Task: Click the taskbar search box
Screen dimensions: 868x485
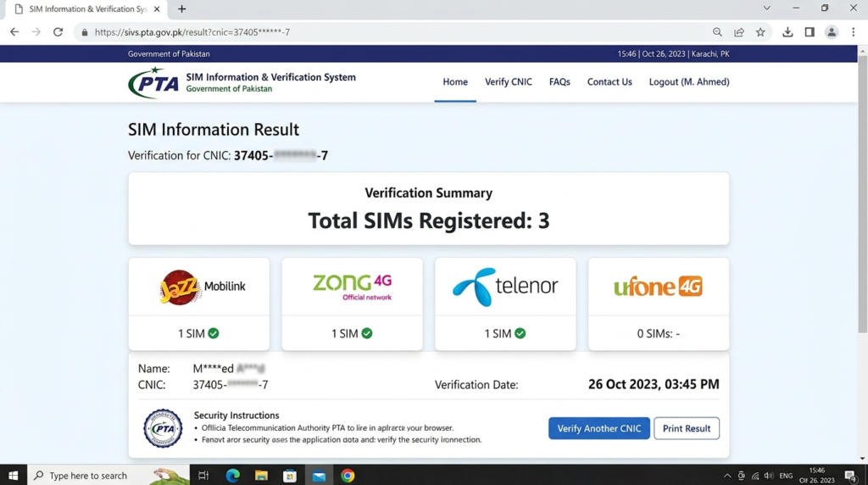Action: 108,475
